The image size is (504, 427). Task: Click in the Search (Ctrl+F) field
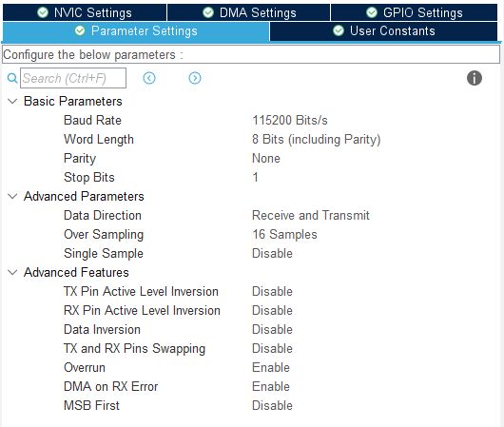73,78
